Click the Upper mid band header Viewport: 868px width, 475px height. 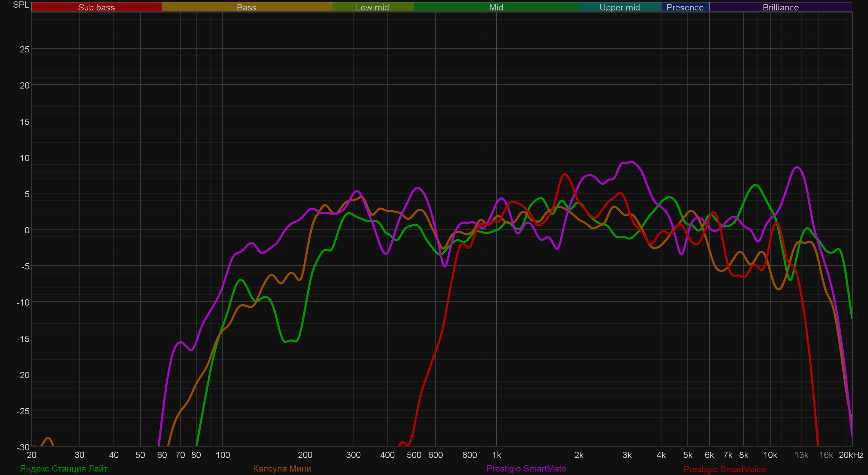tap(619, 7)
